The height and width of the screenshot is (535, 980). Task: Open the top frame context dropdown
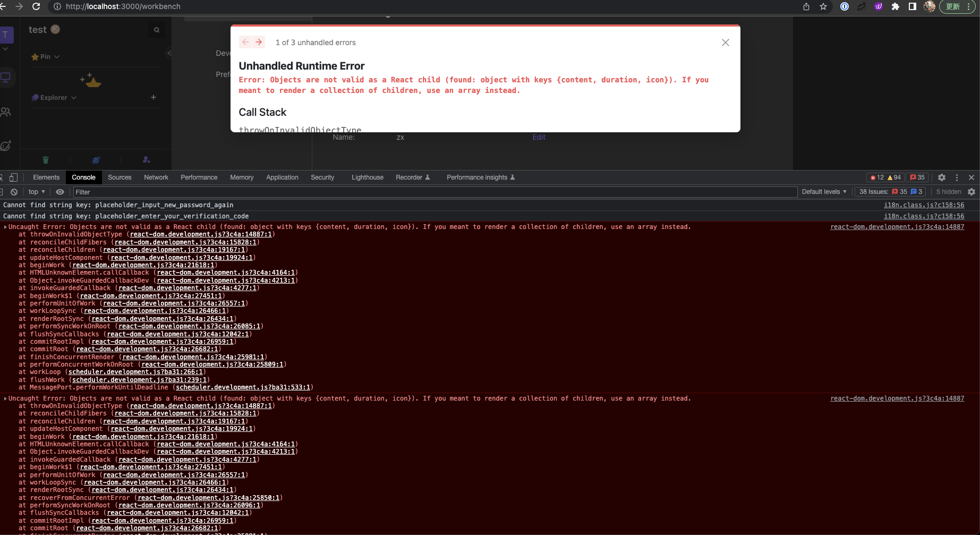click(x=36, y=192)
